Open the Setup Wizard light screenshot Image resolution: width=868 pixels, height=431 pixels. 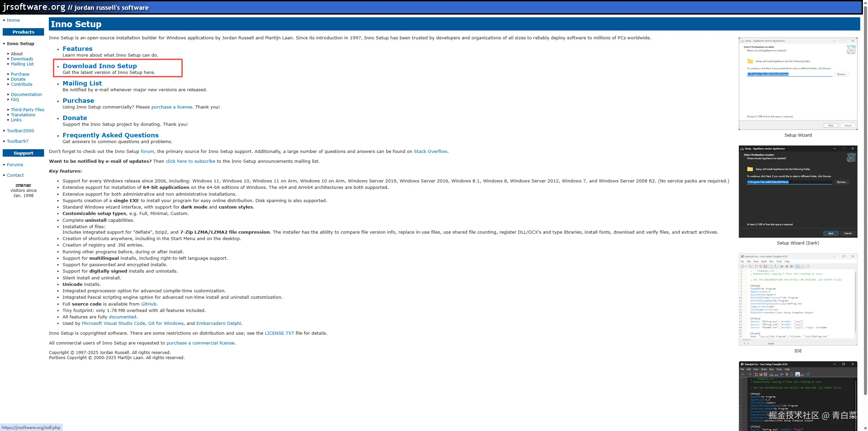point(798,84)
